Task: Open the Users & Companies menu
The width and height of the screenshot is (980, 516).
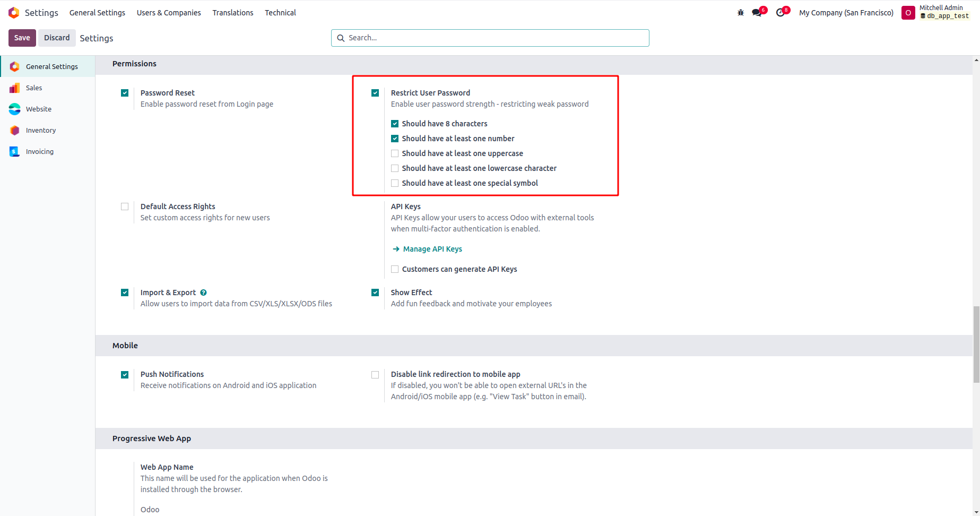Action: (169, 13)
